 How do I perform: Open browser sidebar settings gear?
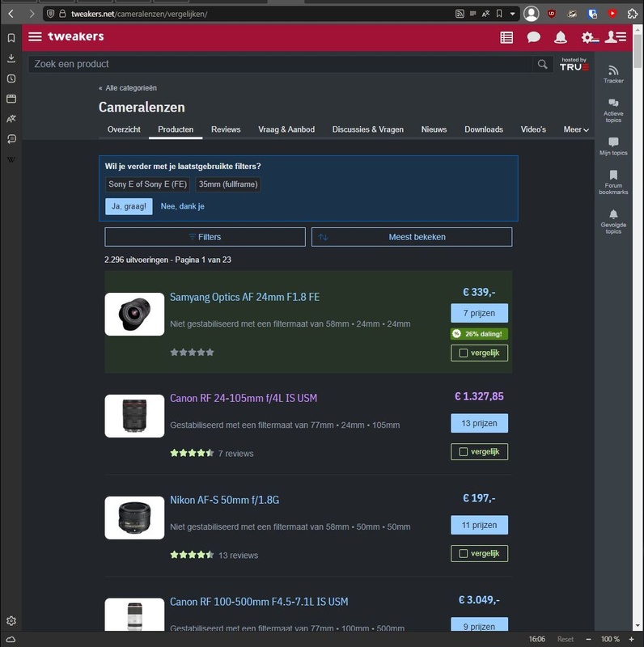[11, 620]
